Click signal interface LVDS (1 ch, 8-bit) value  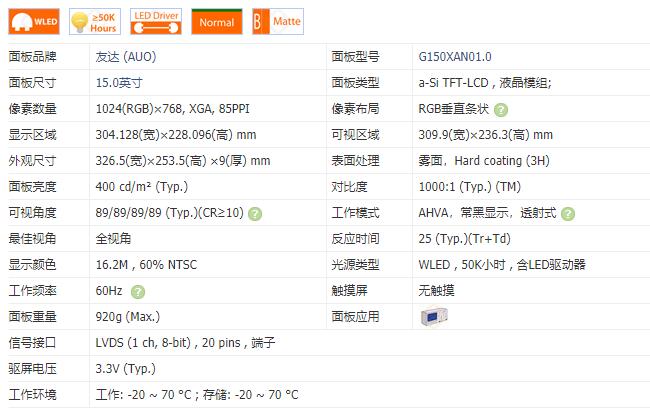[x=185, y=343]
